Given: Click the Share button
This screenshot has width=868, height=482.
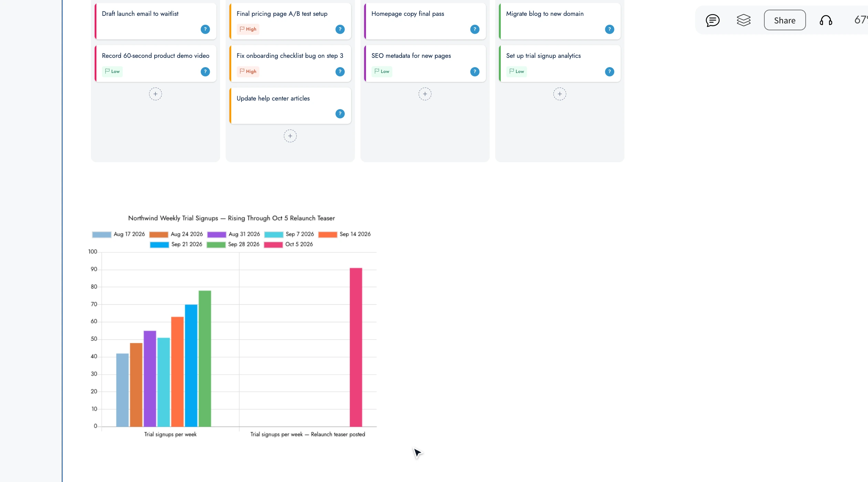Looking at the screenshot, I should [785, 20].
